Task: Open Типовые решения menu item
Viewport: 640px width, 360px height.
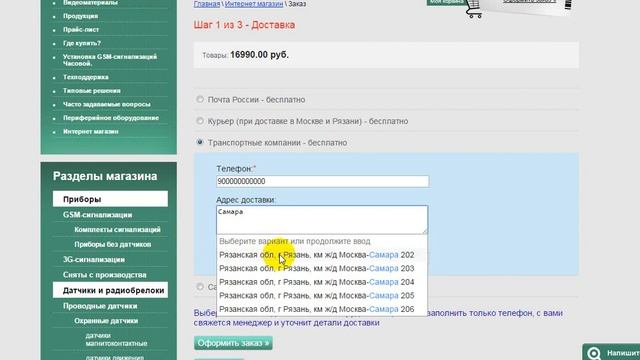Action: click(91, 91)
